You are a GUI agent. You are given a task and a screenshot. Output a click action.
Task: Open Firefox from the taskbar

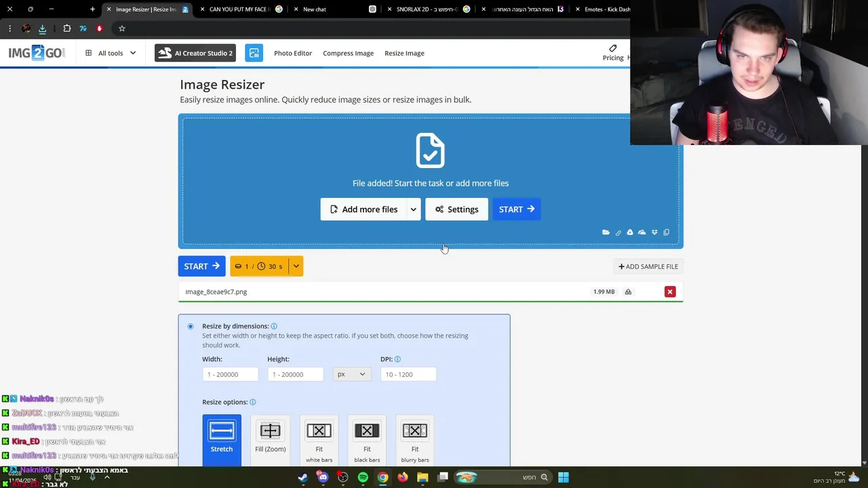pyautogui.click(x=403, y=477)
